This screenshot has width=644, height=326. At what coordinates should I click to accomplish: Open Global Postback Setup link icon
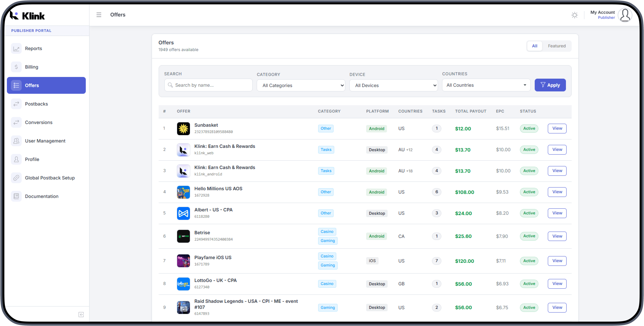pyautogui.click(x=16, y=178)
